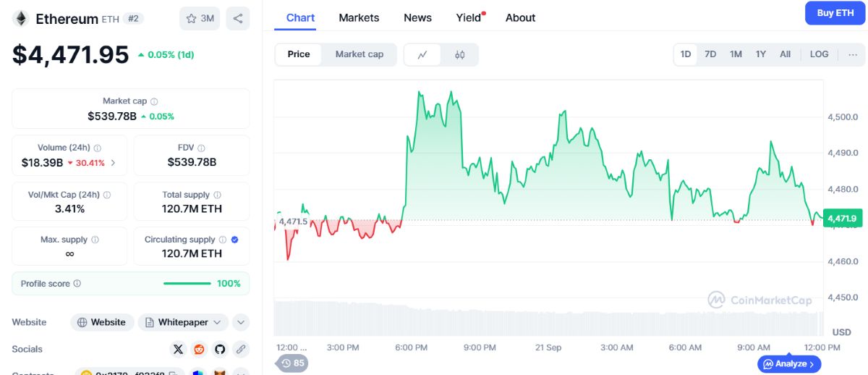Click the Ethereum logo icon
The width and height of the screenshot is (868, 375).
click(21, 19)
